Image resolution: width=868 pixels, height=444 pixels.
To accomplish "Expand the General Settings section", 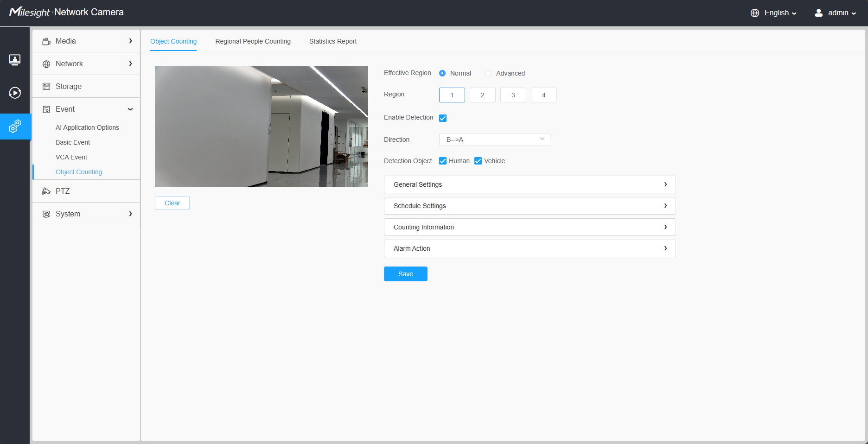I will [530, 184].
